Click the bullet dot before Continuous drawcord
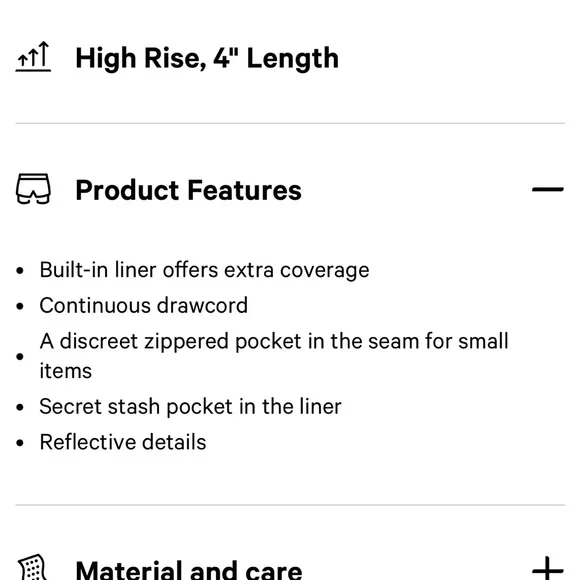 coord(20,306)
